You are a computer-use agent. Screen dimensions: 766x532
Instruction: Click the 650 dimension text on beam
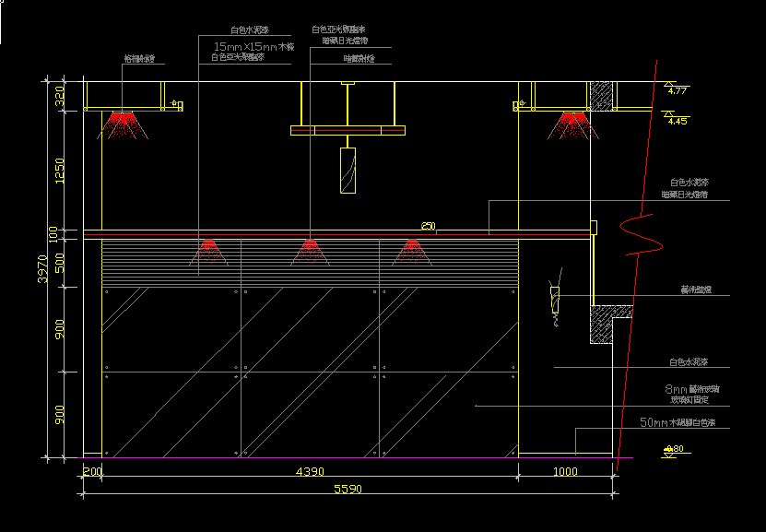[428, 226]
